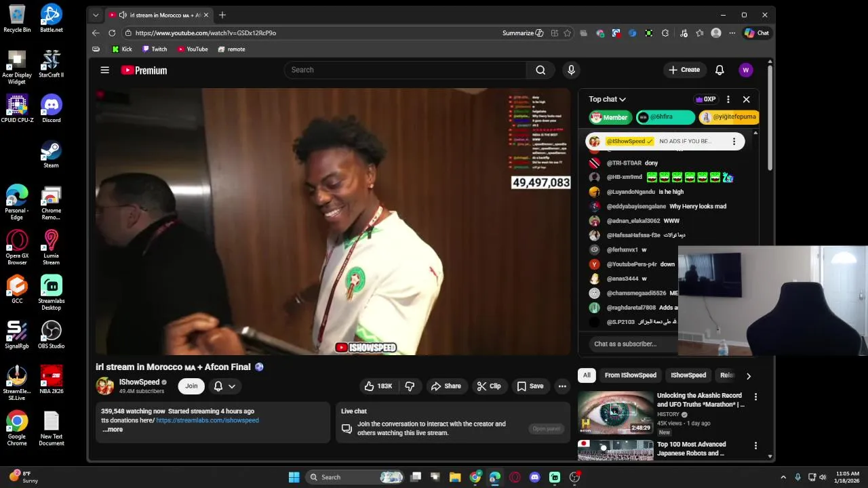Viewport: 868px width, 488px height.
Task: Go back in the browser
Action: [x=96, y=33]
